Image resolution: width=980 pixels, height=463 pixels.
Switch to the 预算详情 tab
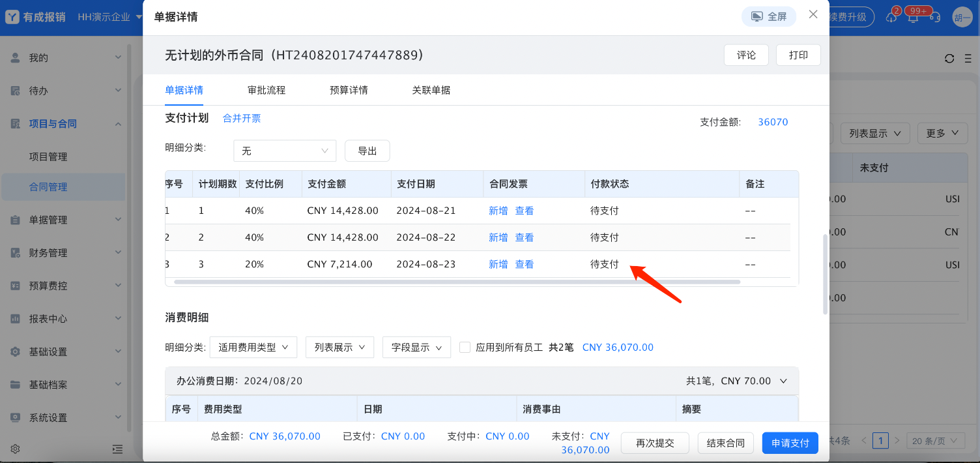pos(349,90)
